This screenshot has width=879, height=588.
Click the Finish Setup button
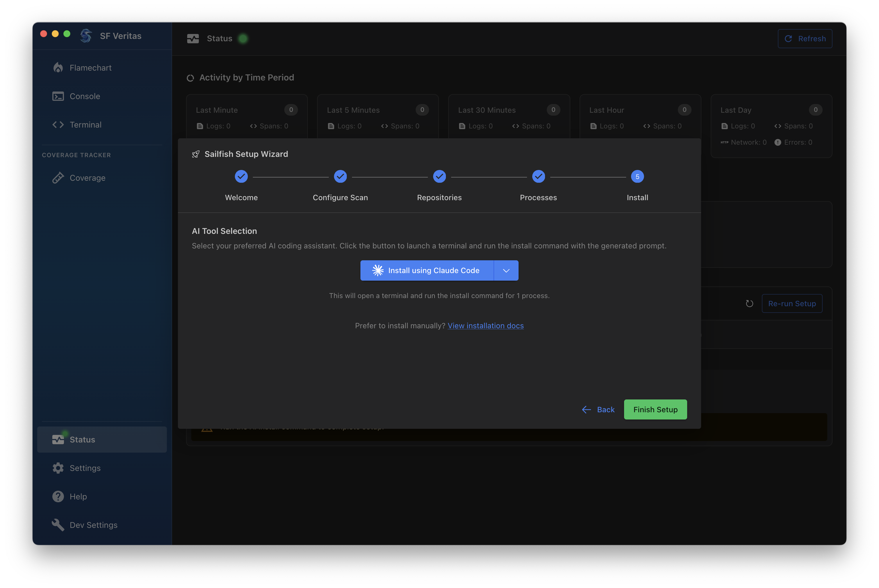point(655,409)
